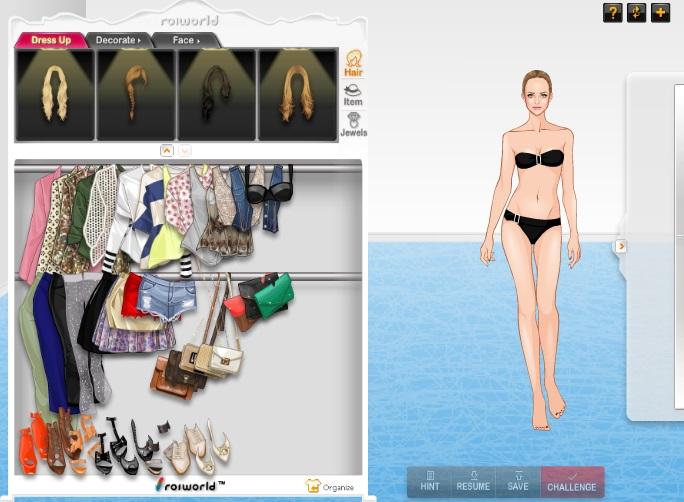Select the Jewels category icon
684x502 pixels.
point(353,124)
